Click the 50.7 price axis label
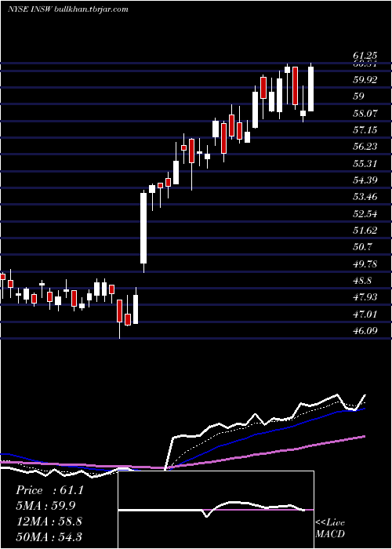 tap(362, 247)
